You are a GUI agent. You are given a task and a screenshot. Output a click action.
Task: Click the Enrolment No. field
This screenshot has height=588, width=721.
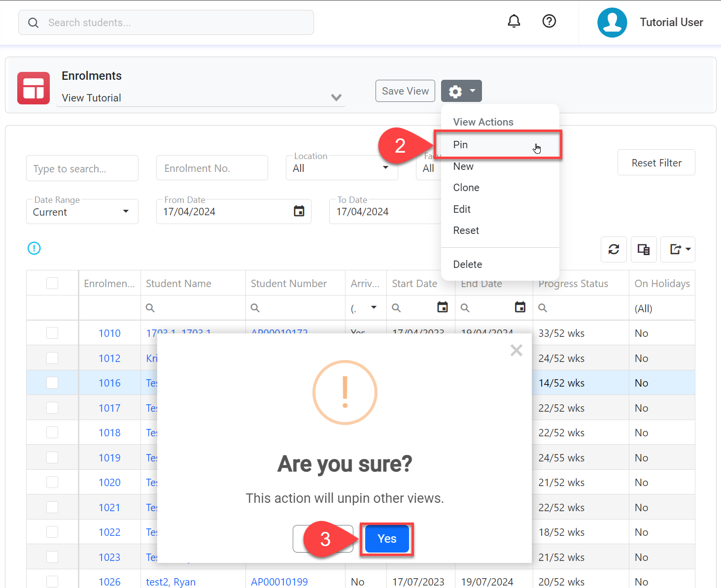pyautogui.click(x=212, y=168)
